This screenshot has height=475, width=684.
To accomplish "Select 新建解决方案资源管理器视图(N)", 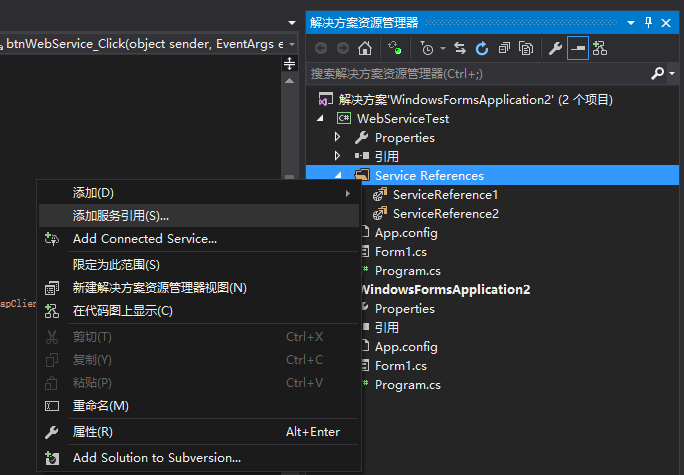I will [x=199, y=288].
